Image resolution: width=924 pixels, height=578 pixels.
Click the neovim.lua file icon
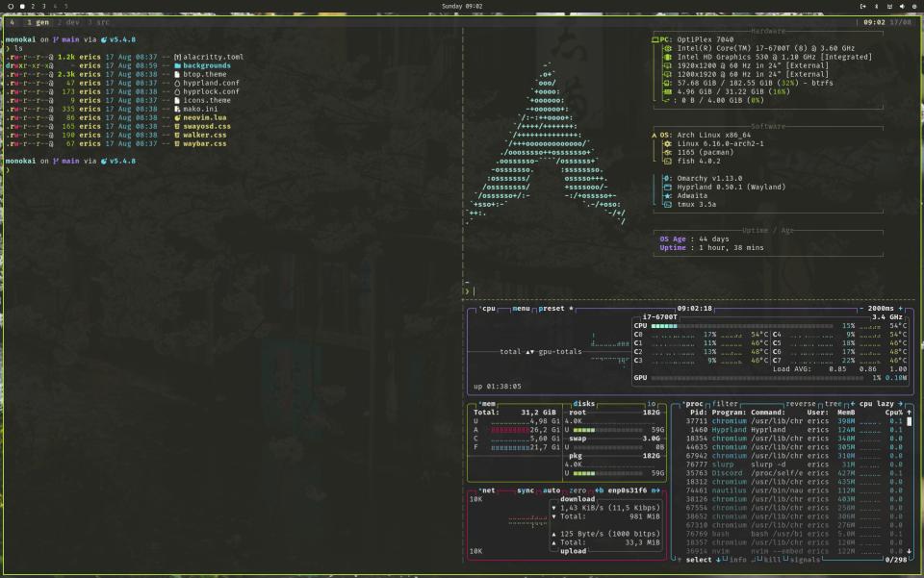[x=177, y=117]
